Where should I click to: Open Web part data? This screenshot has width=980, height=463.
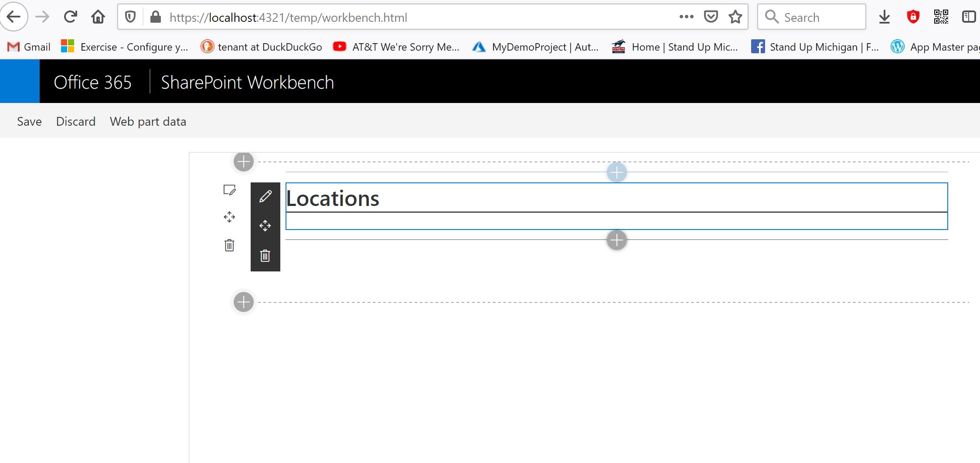pyautogui.click(x=148, y=121)
